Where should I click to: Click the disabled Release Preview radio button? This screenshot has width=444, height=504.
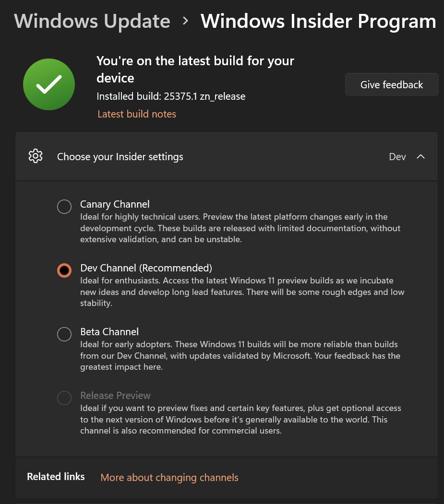tap(64, 398)
